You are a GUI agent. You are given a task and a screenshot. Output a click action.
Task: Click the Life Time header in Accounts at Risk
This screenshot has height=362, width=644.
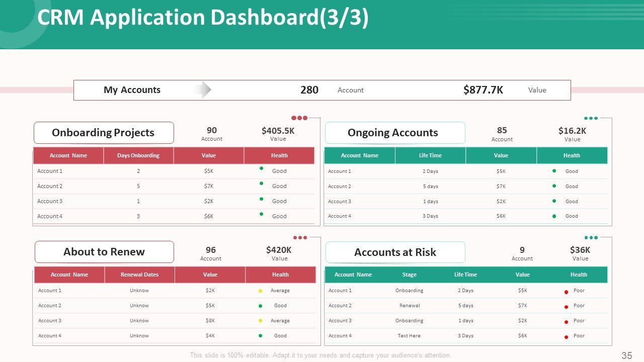tap(465, 275)
